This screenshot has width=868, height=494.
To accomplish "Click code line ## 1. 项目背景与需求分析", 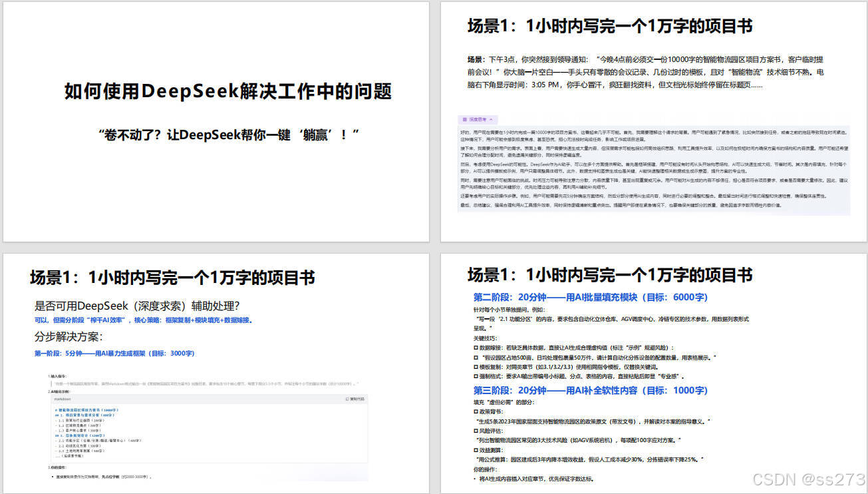I will pos(84,415).
